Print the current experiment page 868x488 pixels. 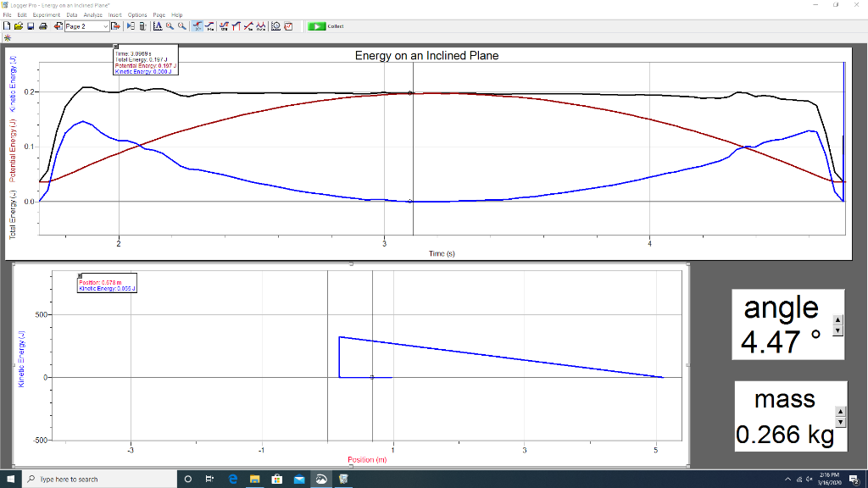[x=44, y=25]
